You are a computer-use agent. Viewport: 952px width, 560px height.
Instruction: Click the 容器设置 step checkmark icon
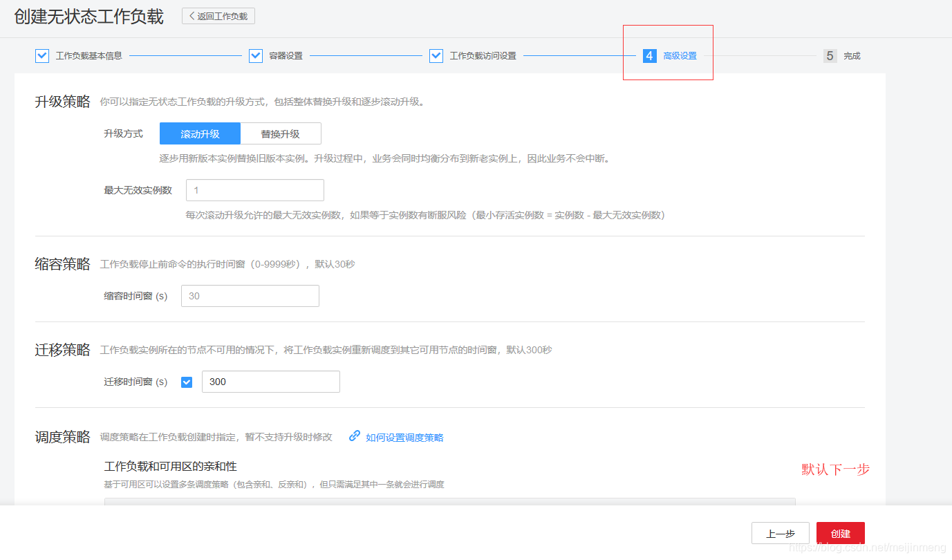(256, 56)
